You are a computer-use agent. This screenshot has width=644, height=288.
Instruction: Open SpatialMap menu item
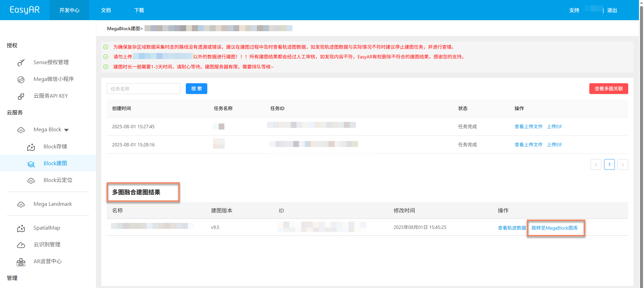47,228
